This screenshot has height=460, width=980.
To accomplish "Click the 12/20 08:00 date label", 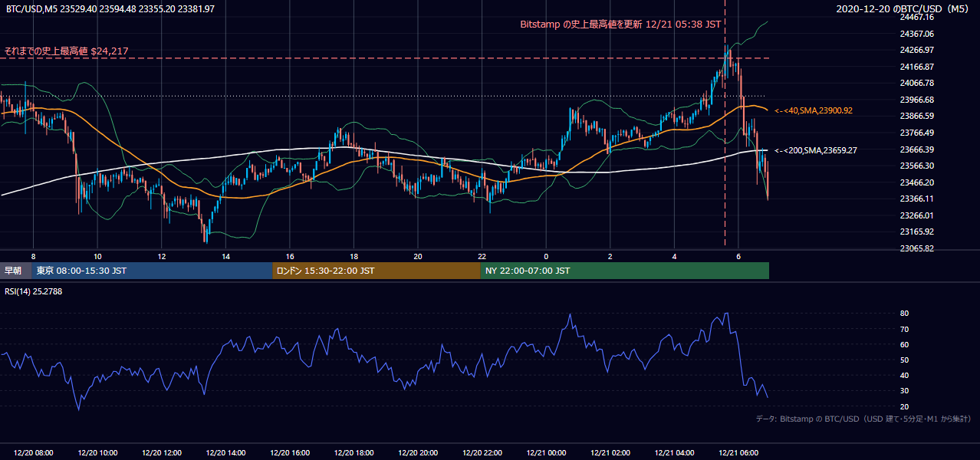I will tap(33, 453).
